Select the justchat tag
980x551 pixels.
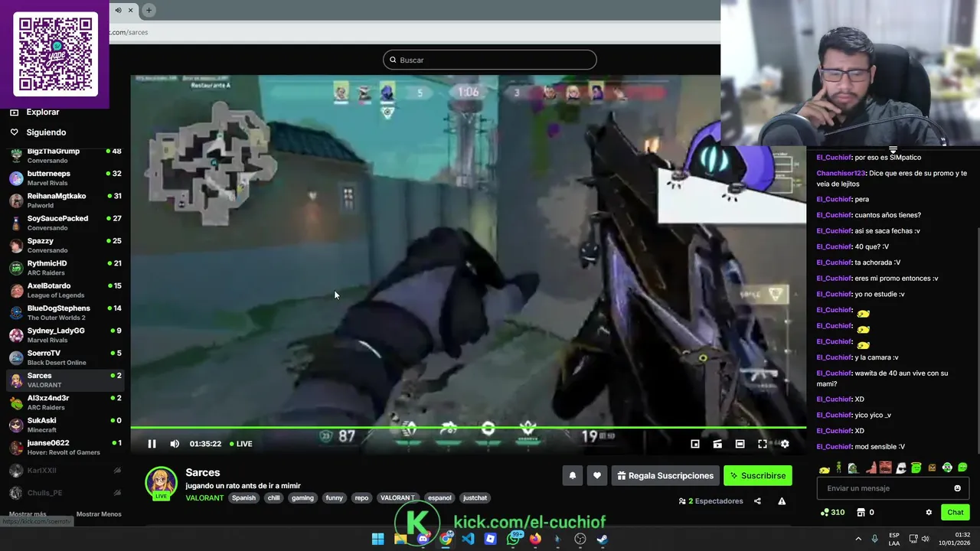[x=475, y=497]
